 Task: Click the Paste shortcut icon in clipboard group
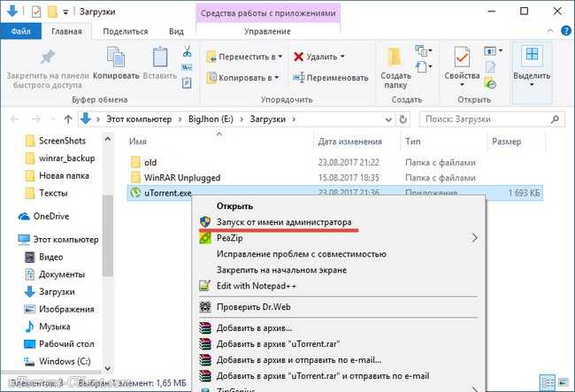(x=187, y=83)
